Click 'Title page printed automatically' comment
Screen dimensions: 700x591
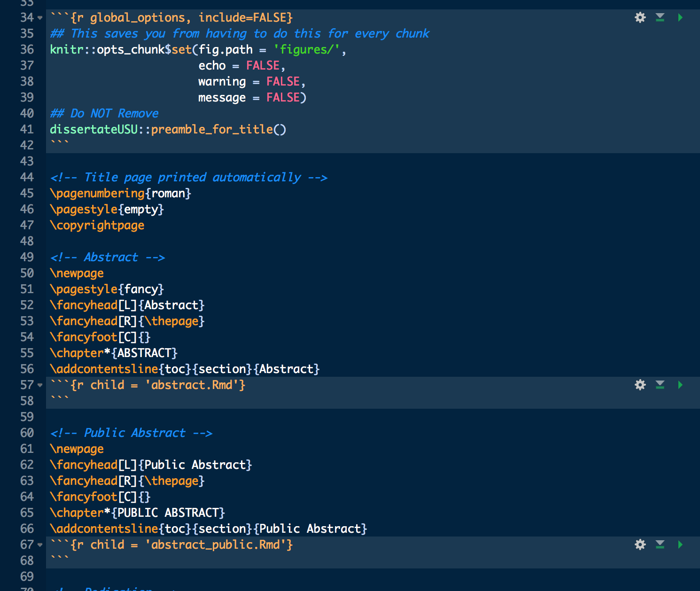(193, 178)
